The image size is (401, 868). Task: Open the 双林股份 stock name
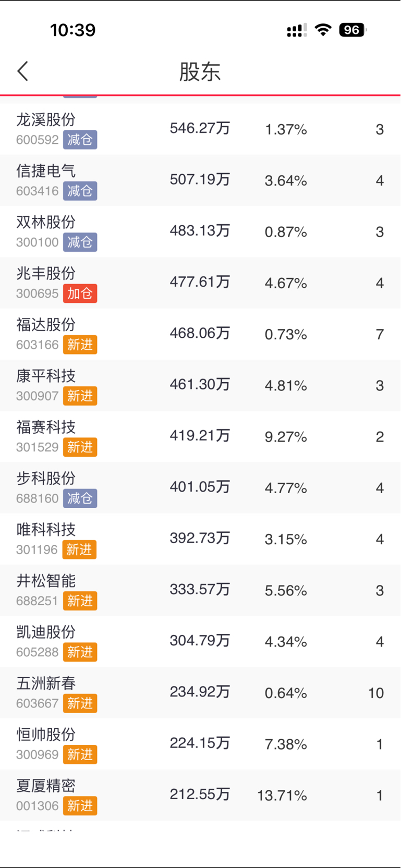[46, 222]
